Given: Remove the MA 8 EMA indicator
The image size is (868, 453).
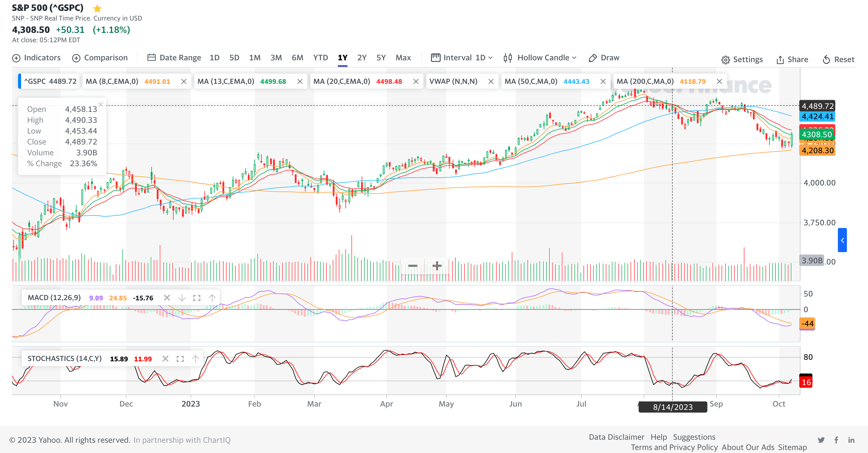Looking at the screenshot, I should (184, 81).
